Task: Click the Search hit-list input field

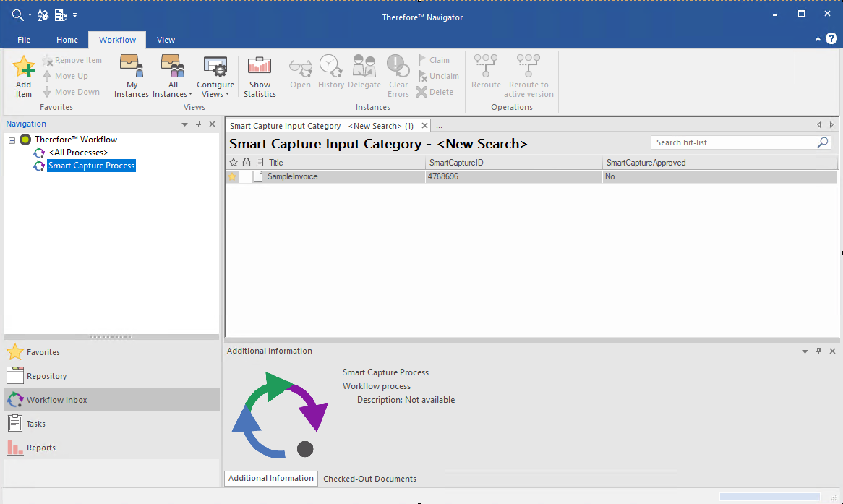Action: [x=733, y=142]
